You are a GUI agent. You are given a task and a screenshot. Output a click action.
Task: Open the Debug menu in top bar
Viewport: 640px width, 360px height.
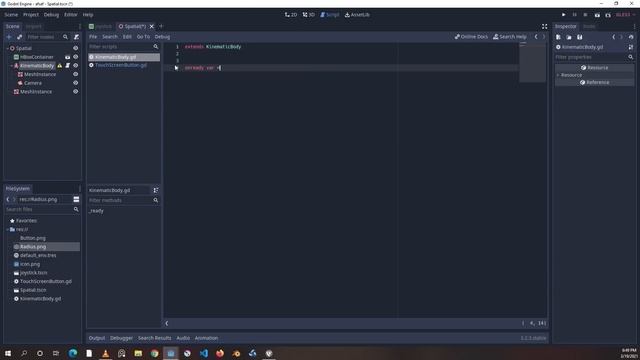coord(51,15)
